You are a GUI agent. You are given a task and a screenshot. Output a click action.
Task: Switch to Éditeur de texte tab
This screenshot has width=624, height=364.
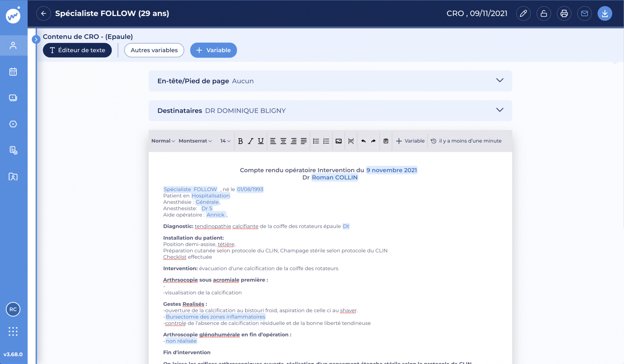coord(77,50)
